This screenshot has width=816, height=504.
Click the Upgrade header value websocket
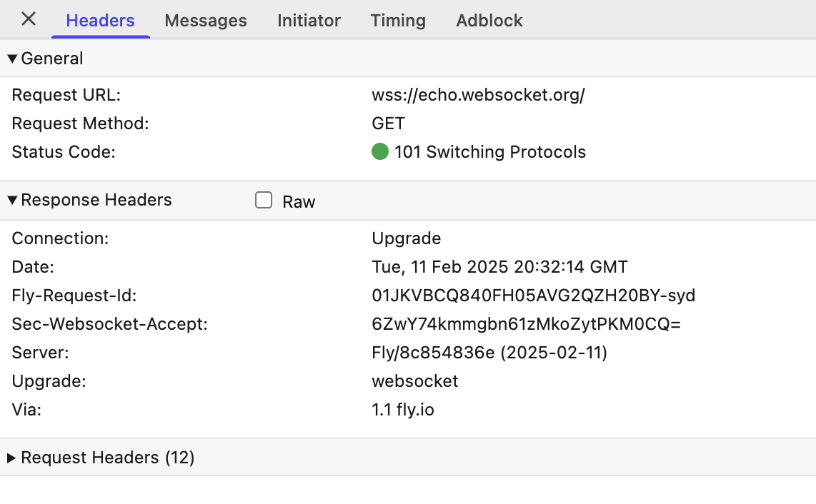414,381
